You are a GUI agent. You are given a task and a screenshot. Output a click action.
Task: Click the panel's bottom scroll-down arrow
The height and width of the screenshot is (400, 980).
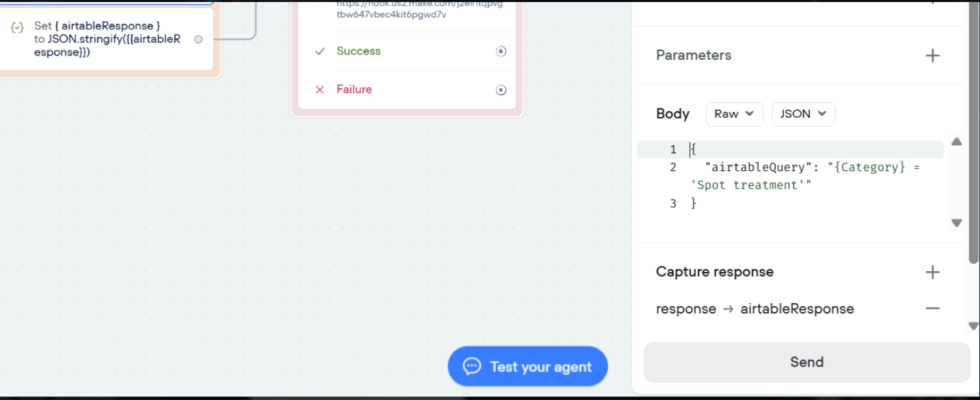[973, 326]
